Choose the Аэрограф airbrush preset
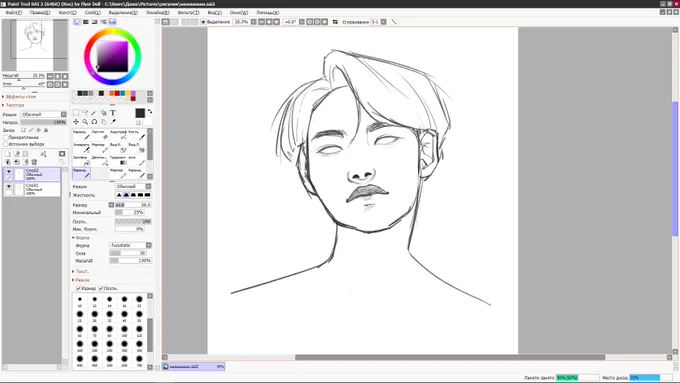This screenshot has height=383, width=680. click(x=118, y=134)
